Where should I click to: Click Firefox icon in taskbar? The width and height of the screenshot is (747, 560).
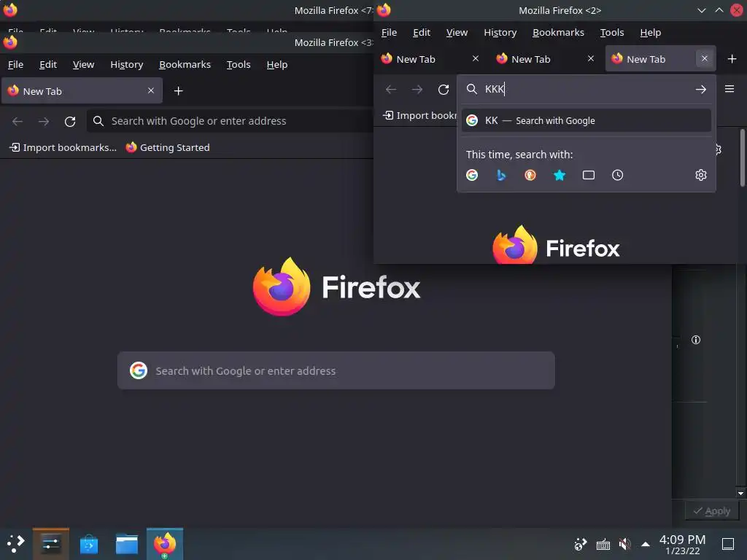[x=165, y=543]
